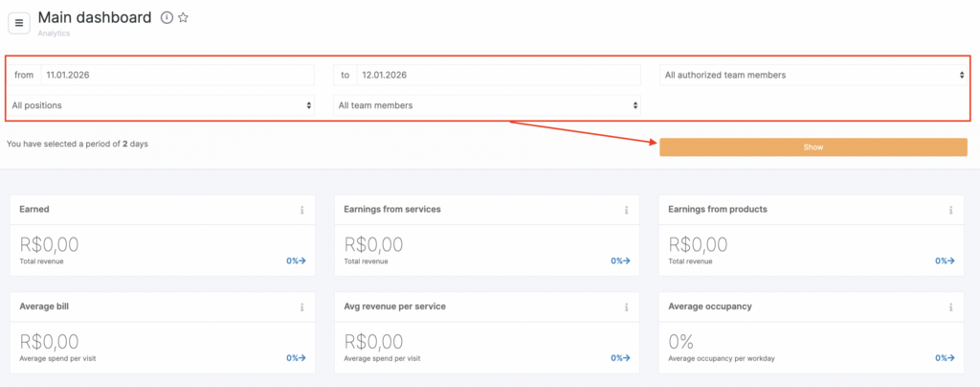Screen dimensions: 980x387
Task: Open the Average occupancy 0% details link
Action: click(945, 358)
